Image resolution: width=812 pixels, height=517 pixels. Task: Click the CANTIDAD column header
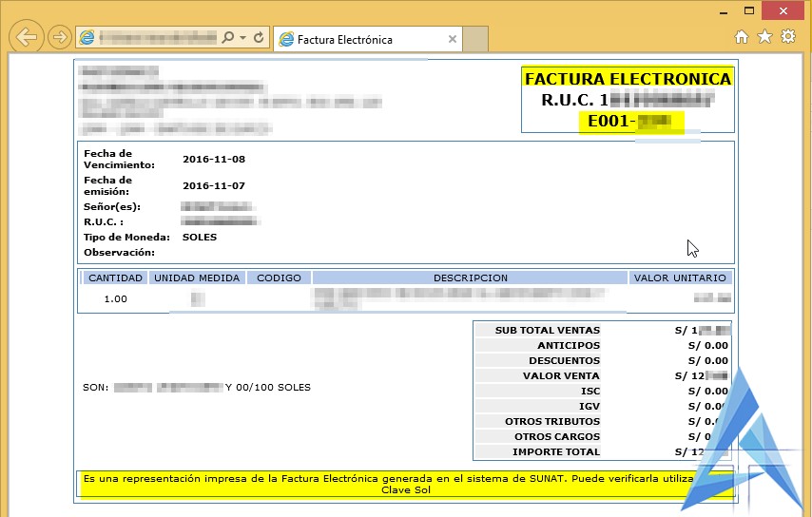[115, 278]
